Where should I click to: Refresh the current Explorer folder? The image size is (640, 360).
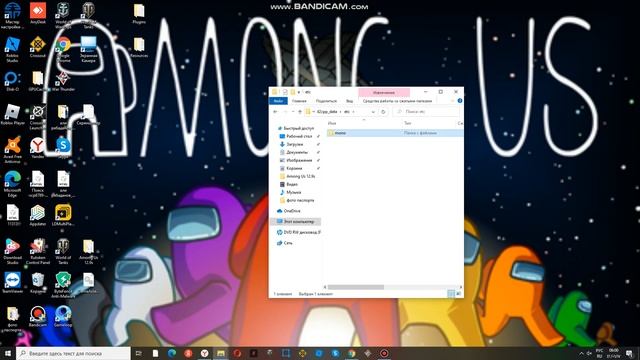click(x=383, y=111)
